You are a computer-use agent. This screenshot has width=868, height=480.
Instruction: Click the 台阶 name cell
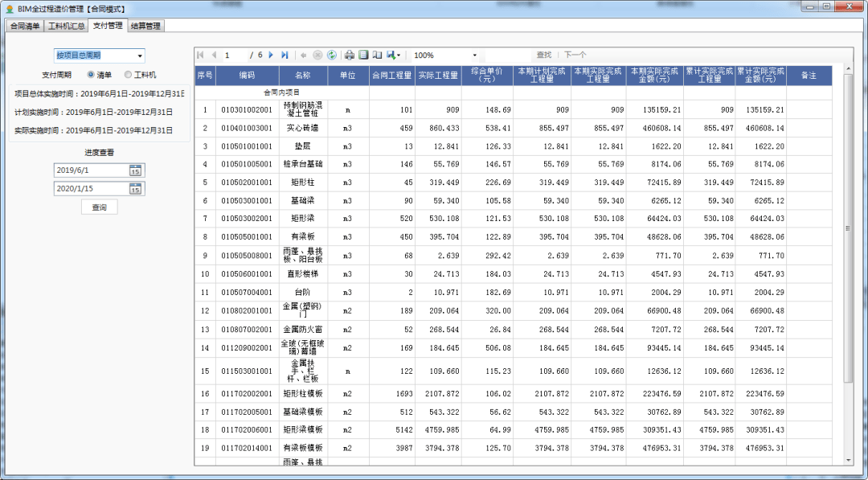[303, 292]
